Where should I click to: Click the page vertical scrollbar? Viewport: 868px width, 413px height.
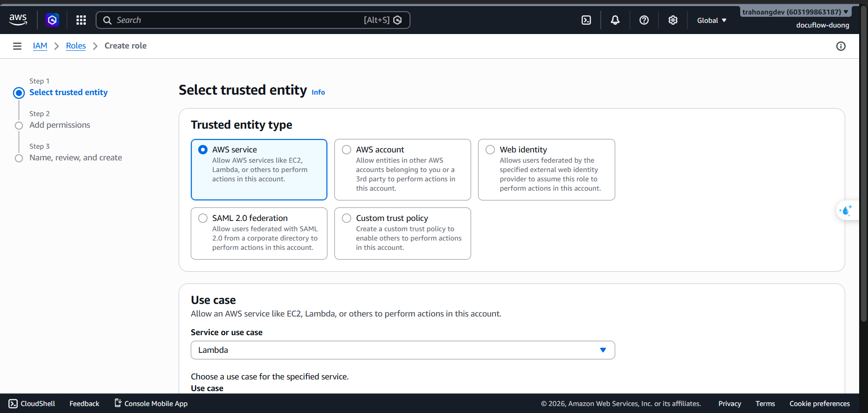click(864, 163)
